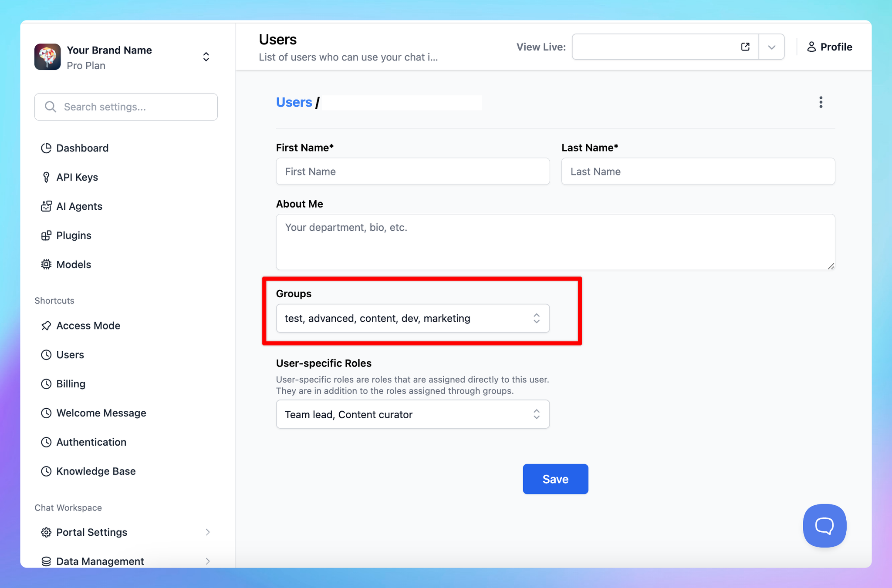This screenshot has height=588, width=892.
Task: Open the User-specific Roles dropdown
Action: (412, 414)
